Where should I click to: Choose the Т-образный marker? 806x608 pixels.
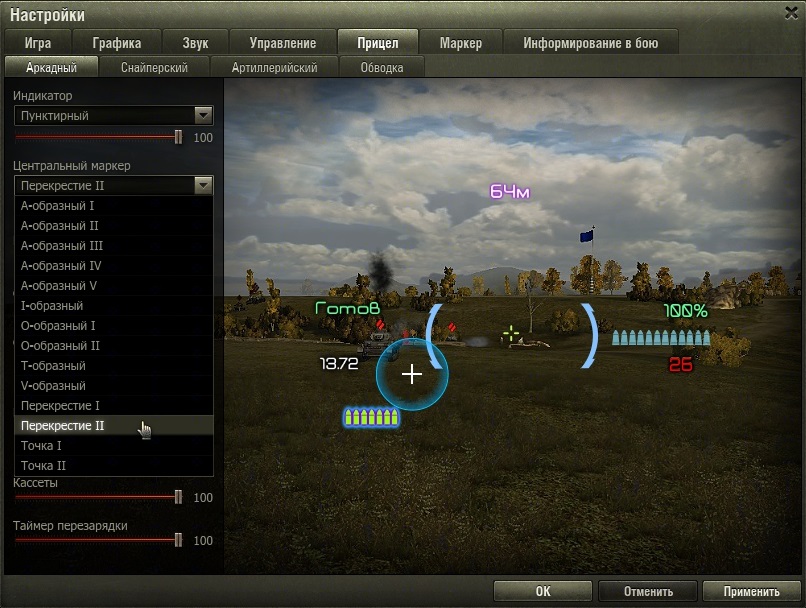pos(114,366)
